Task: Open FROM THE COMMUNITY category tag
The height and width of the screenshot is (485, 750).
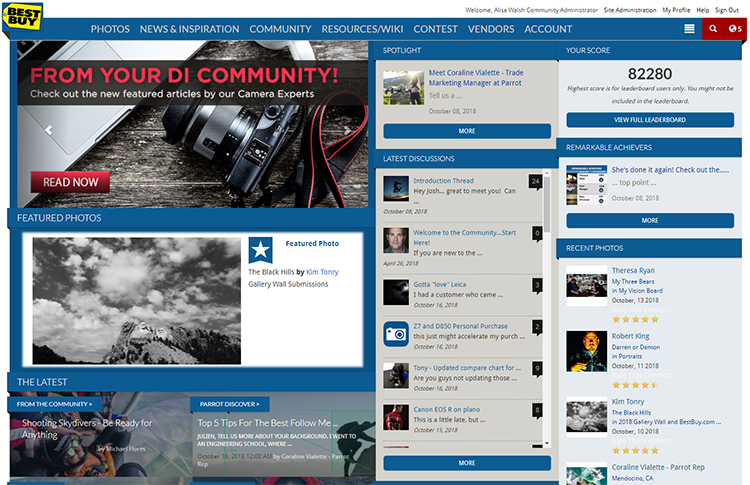Action: [54, 404]
